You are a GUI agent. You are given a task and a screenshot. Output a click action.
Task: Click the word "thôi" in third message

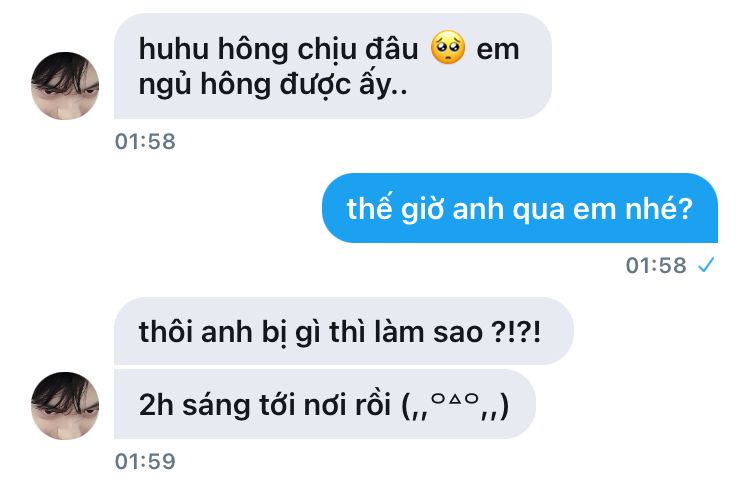[x=165, y=331]
